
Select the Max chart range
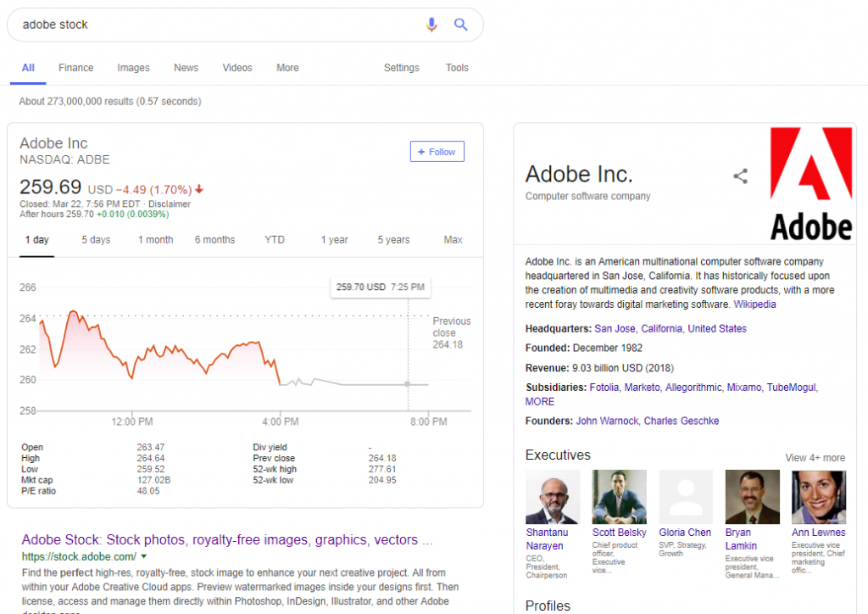(453, 240)
